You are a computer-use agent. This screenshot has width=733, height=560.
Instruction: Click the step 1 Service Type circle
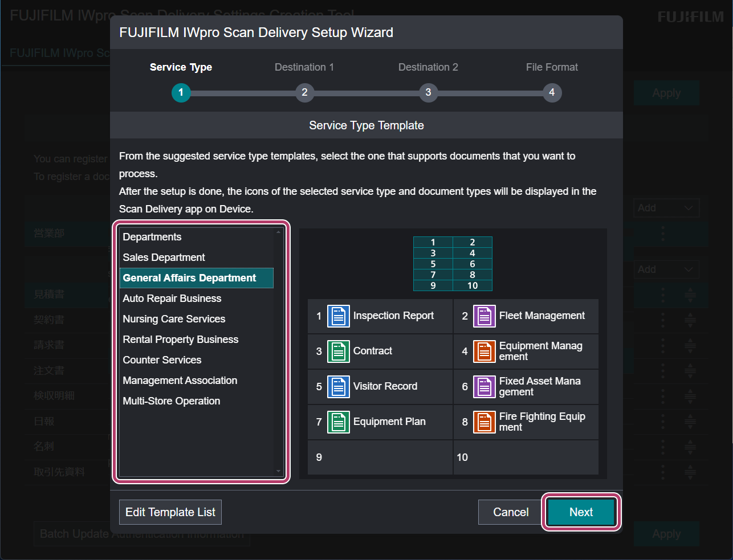pos(181,92)
